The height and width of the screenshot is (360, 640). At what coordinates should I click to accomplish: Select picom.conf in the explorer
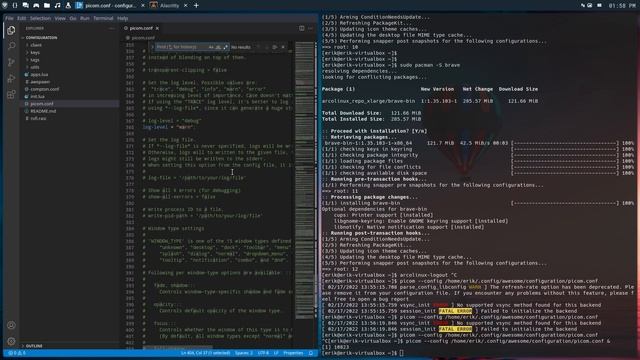42,104
